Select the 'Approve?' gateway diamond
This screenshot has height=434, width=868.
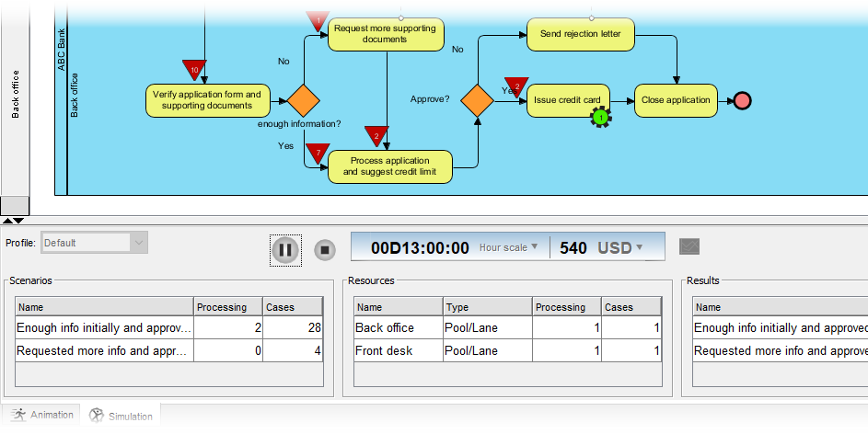[x=477, y=100]
